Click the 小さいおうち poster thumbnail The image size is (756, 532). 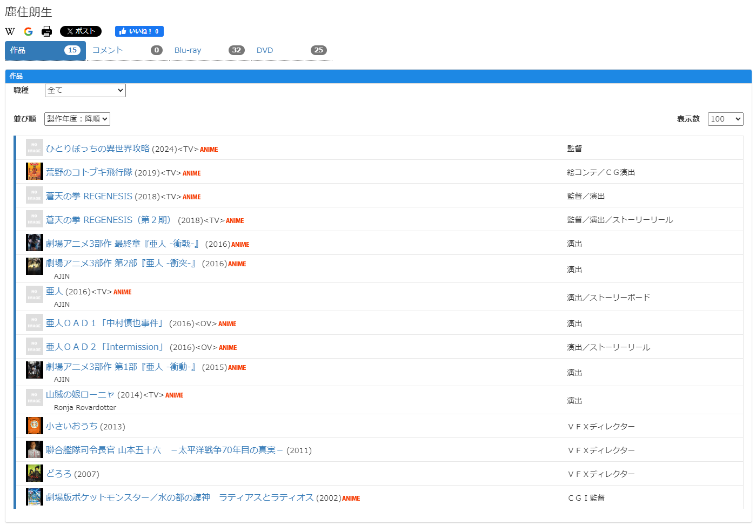click(35, 426)
